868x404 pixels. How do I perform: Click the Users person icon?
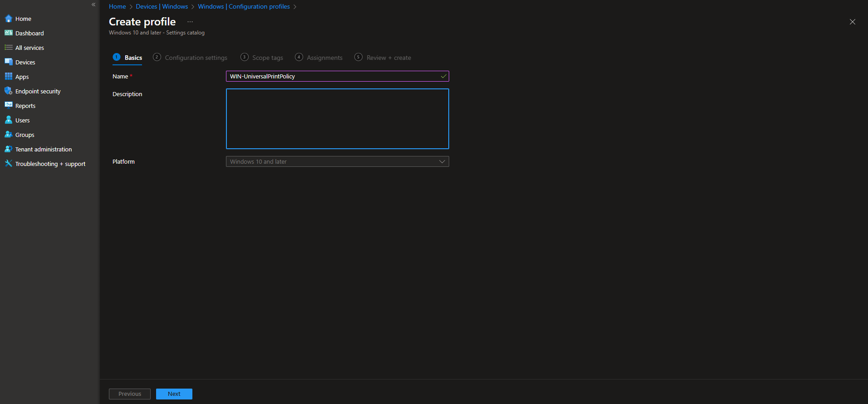(x=9, y=120)
